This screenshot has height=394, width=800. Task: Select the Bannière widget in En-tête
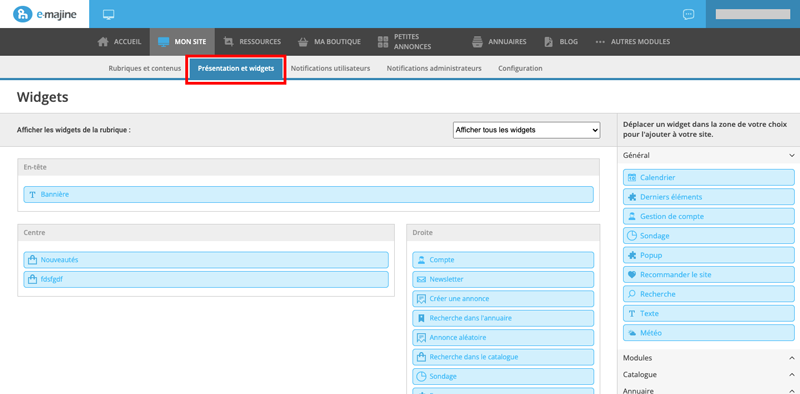point(309,194)
